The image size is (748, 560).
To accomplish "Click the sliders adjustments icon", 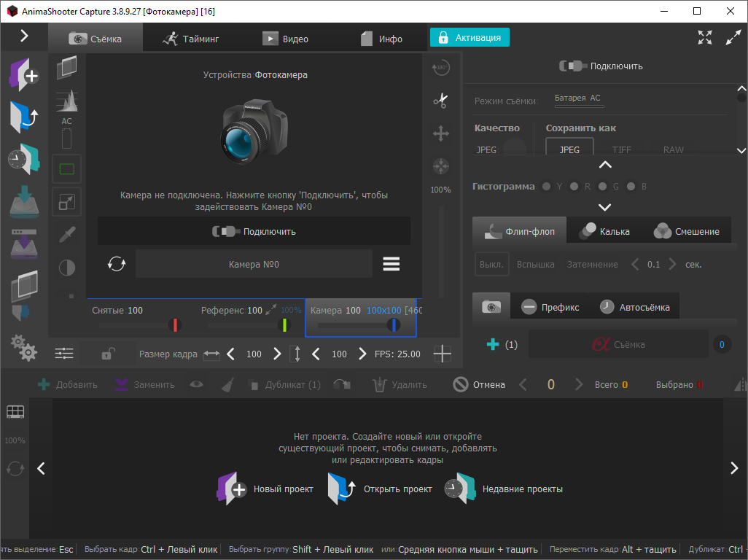I will (x=64, y=354).
